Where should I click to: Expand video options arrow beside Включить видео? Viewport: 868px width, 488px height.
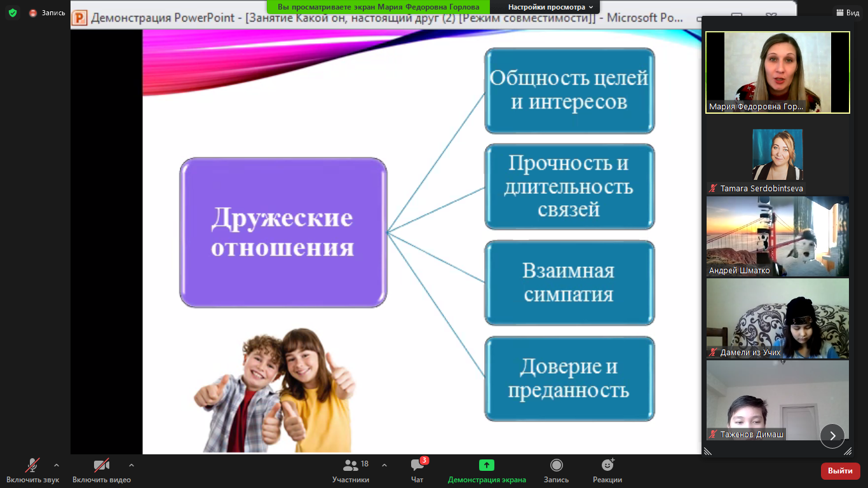click(132, 465)
